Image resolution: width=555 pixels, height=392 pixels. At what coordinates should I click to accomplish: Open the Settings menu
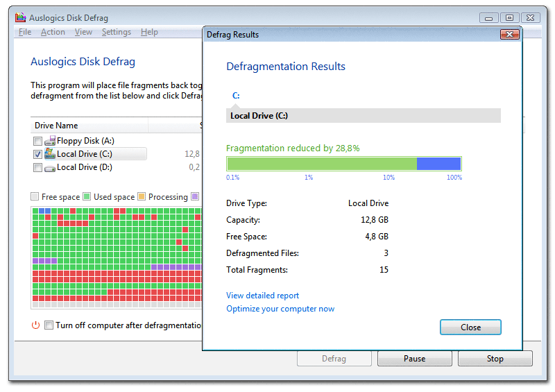116,32
